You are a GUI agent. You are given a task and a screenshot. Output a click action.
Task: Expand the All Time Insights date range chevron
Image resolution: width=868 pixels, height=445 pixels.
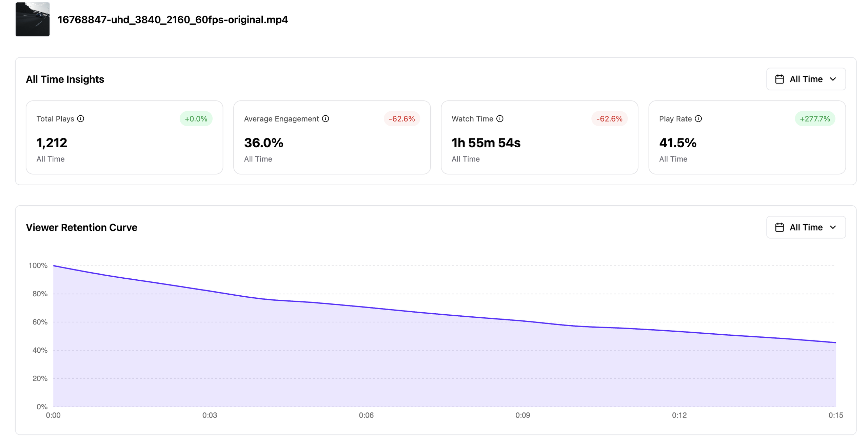click(833, 79)
